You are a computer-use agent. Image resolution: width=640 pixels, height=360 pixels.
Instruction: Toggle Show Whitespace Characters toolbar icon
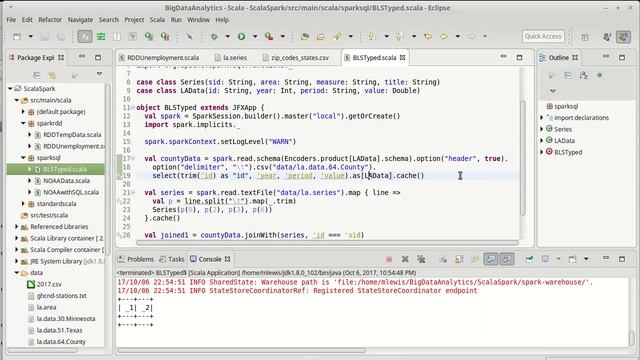tap(117, 36)
